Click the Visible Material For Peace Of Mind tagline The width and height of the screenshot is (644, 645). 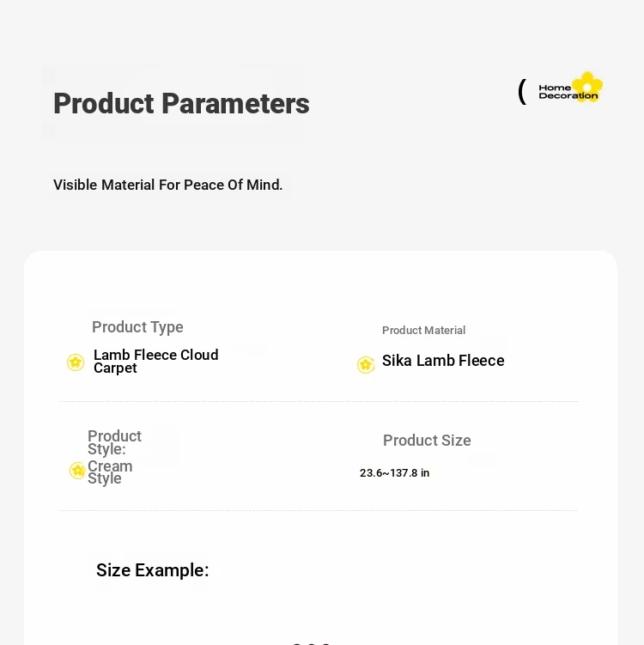[x=167, y=186]
